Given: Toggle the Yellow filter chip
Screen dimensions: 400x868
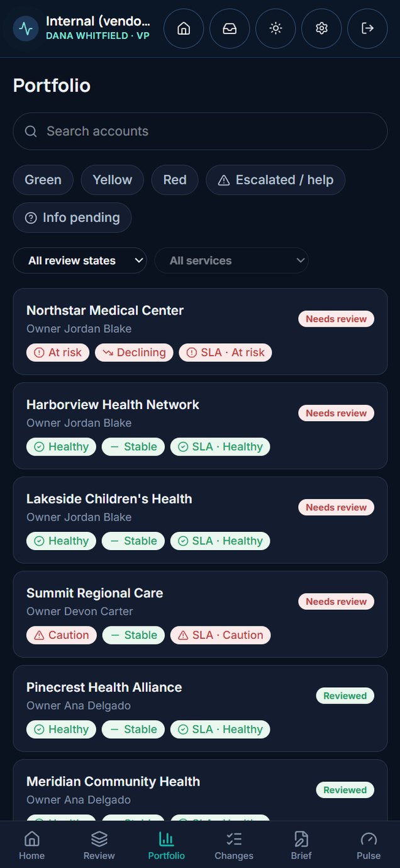Looking at the screenshot, I should point(113,180).
